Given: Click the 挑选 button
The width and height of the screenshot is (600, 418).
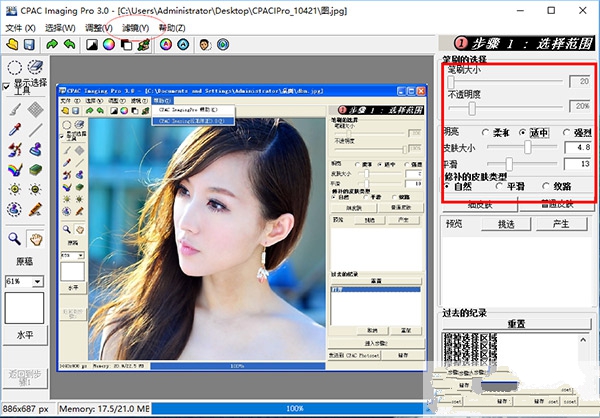Looking at the screenshot, I should 506,224.
